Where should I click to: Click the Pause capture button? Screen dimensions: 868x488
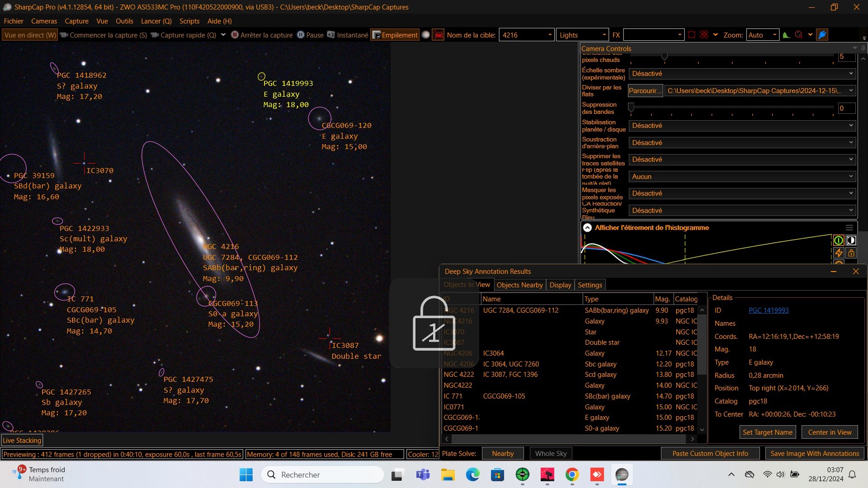pyautogui.click(x=310, y=35)
